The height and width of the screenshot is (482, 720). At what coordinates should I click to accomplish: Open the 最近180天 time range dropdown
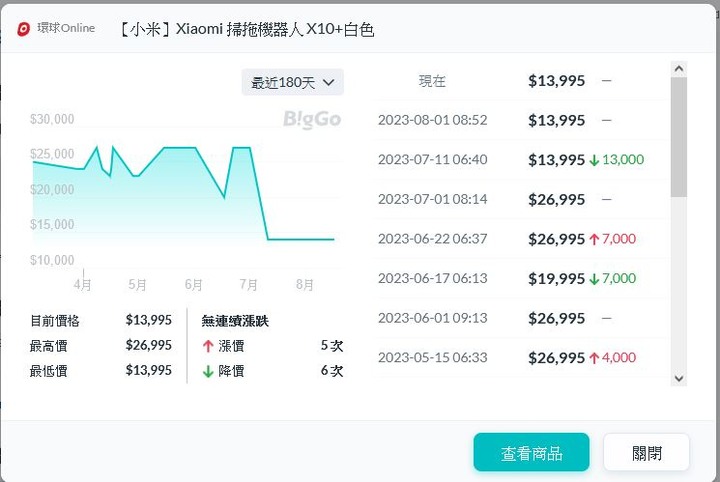tap(292, 82)
